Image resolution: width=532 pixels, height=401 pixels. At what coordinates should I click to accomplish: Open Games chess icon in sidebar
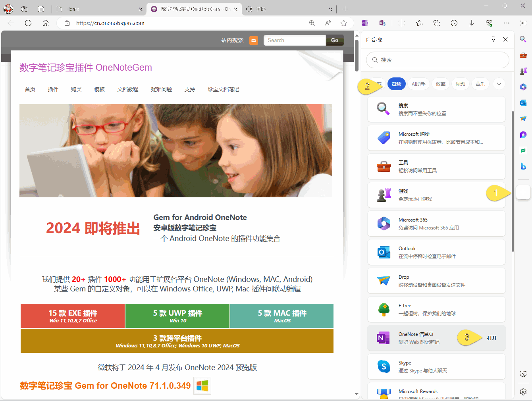tap(523, 71)
